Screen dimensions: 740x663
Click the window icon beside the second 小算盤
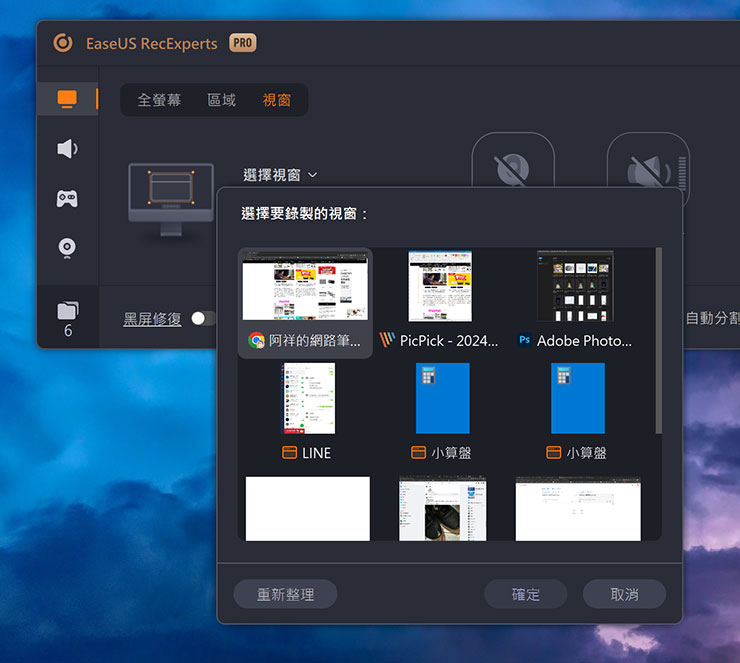(554, 453)
